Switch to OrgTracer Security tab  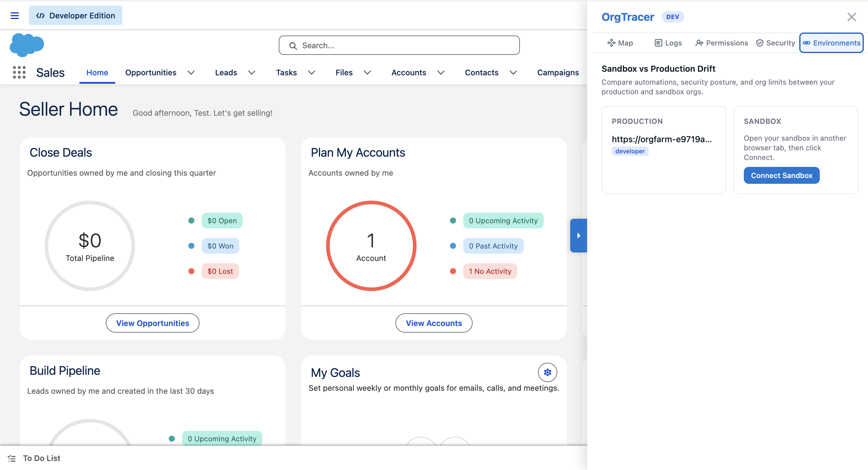point(775,43)
